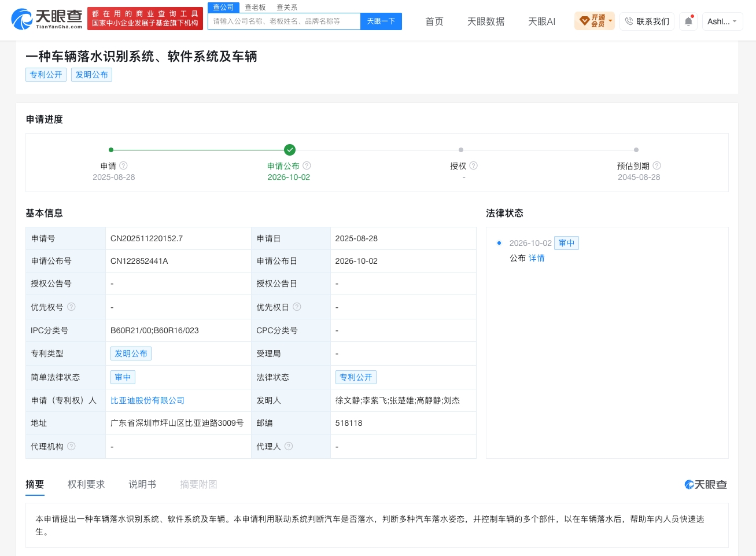This screenshot has width=756, height=556.
Task: Click the 专利公开 tag under title
Action: tap(46, 75)
